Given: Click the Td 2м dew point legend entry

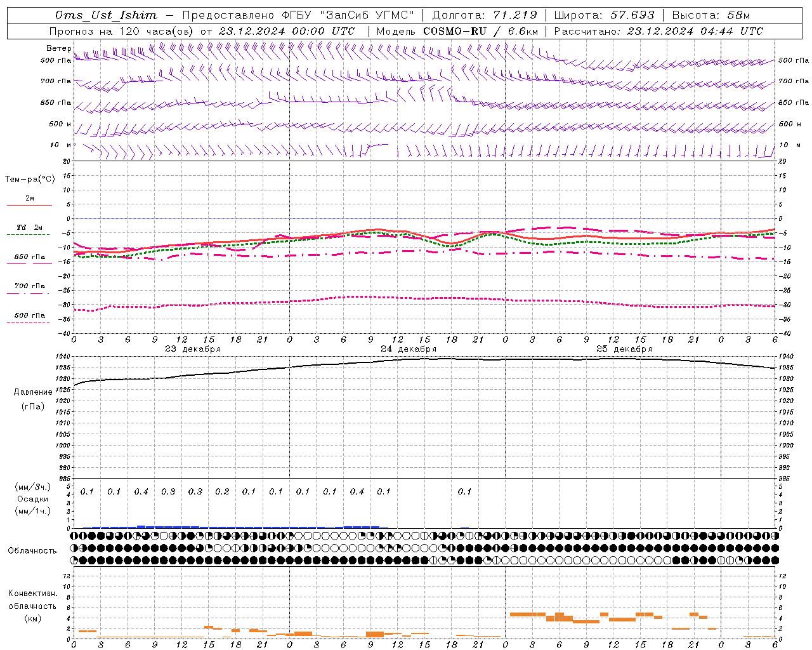Looking at the screenshot, I should click(30, 227).
